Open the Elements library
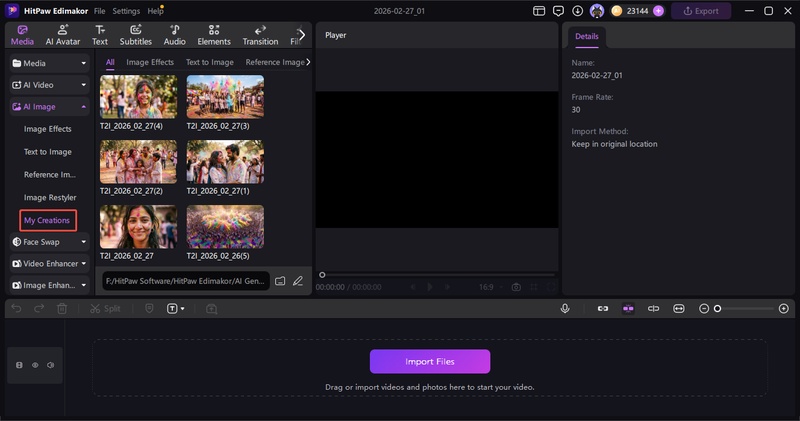 (214, 35)
